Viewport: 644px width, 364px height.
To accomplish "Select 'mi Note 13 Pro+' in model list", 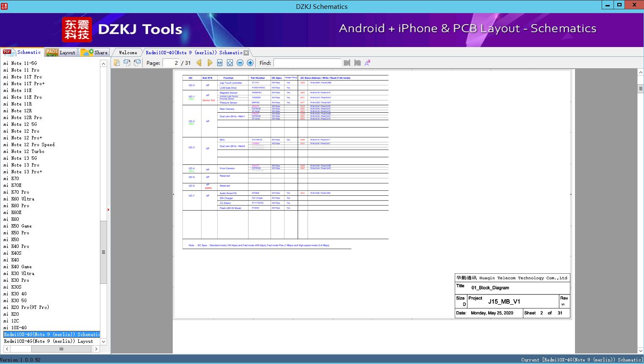I will click(x=22, y=172).
